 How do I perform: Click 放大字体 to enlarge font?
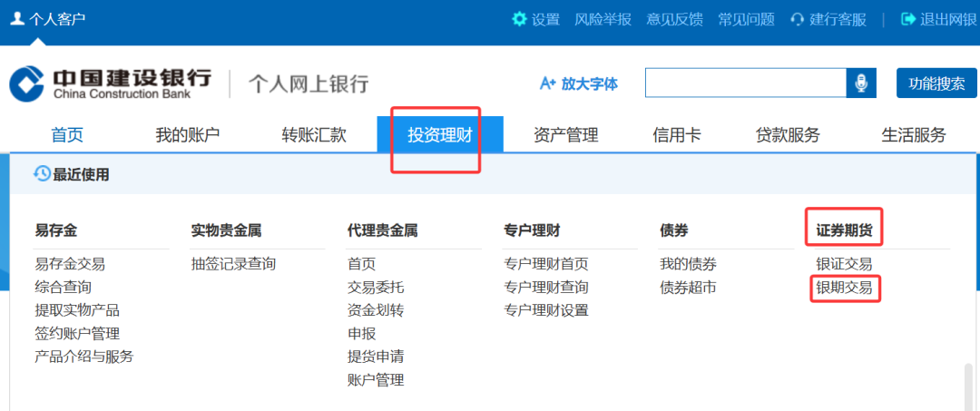click(x=579, y=83)
